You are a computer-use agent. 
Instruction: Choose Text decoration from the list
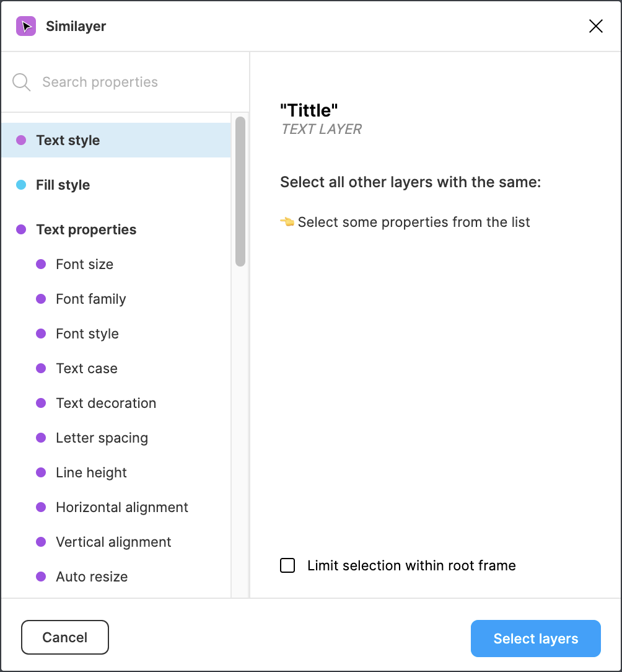click(x=106, y=403)
